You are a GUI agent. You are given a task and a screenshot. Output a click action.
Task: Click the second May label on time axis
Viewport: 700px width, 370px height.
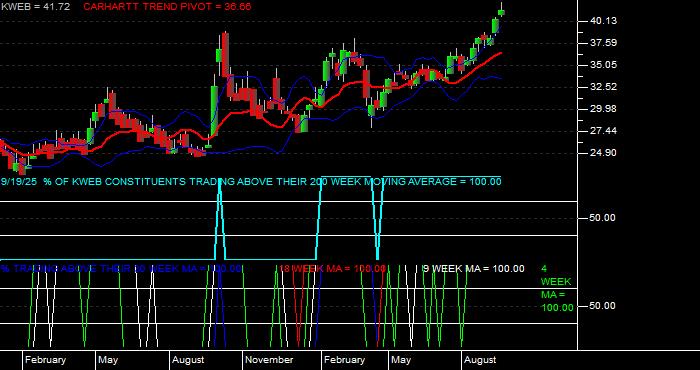point(401,360)
